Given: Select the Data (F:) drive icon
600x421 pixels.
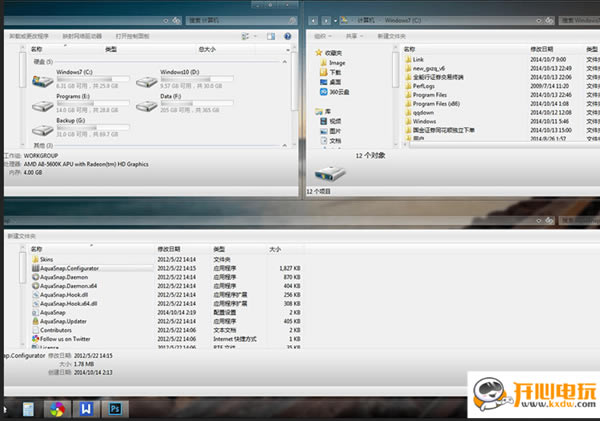Looking at the screenshot, I should pos(147,105).
